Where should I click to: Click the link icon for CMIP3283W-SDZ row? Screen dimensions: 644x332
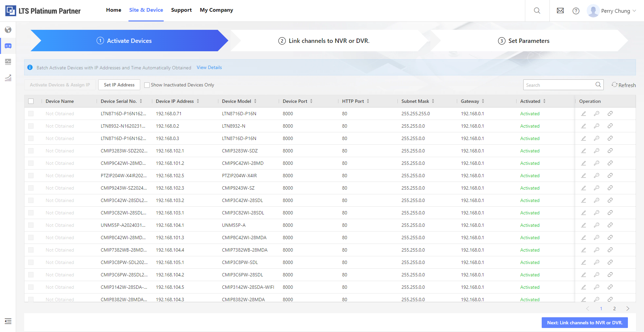610,151
